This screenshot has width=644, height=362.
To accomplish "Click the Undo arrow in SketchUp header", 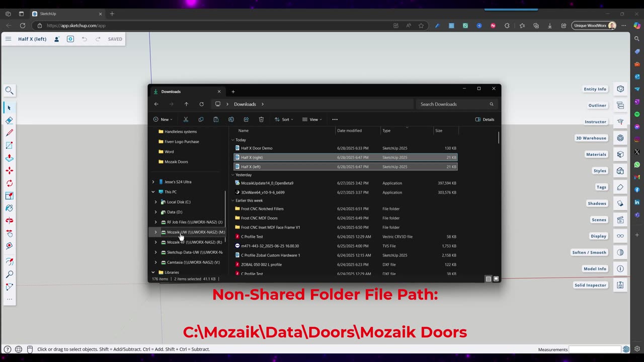I will pos(85,39).
